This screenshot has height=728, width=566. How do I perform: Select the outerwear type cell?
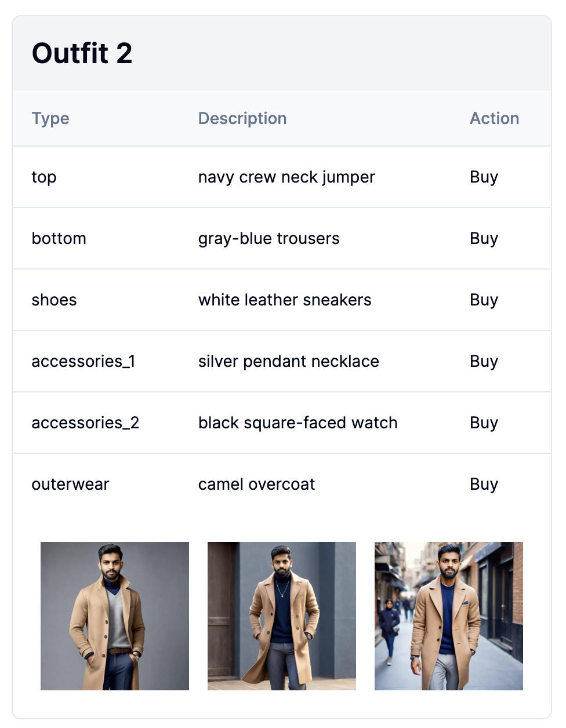70,485
